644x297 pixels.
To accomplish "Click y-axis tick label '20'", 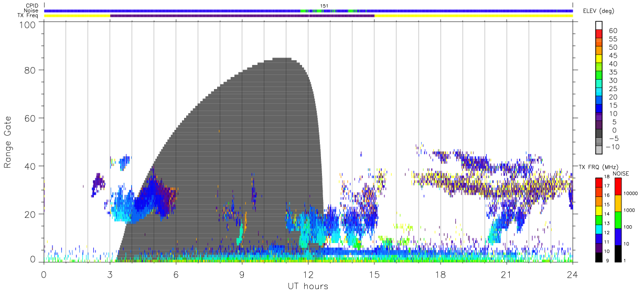I will pyautogui.click(x=30, y=214).
